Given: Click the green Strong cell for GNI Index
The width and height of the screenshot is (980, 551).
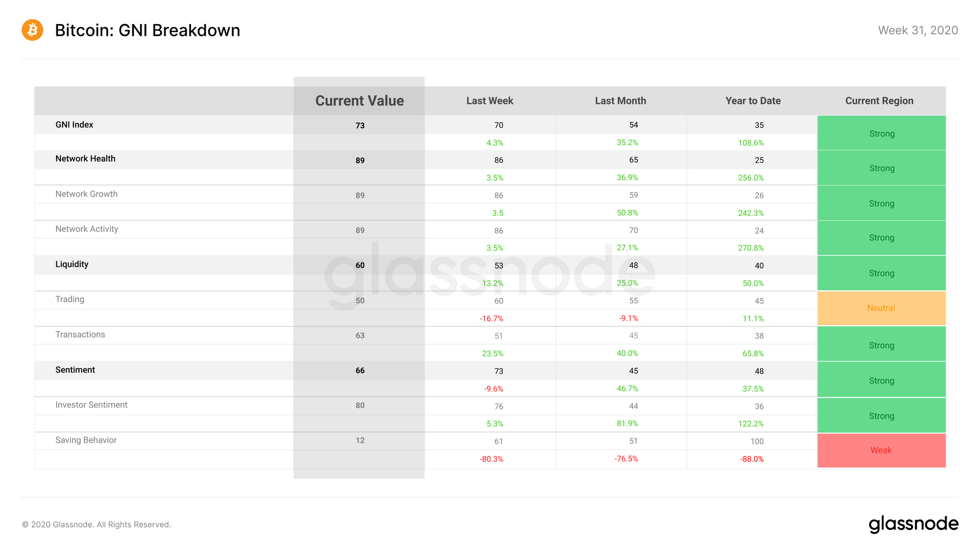Looking at the screenshot, I should coord(882,133).
